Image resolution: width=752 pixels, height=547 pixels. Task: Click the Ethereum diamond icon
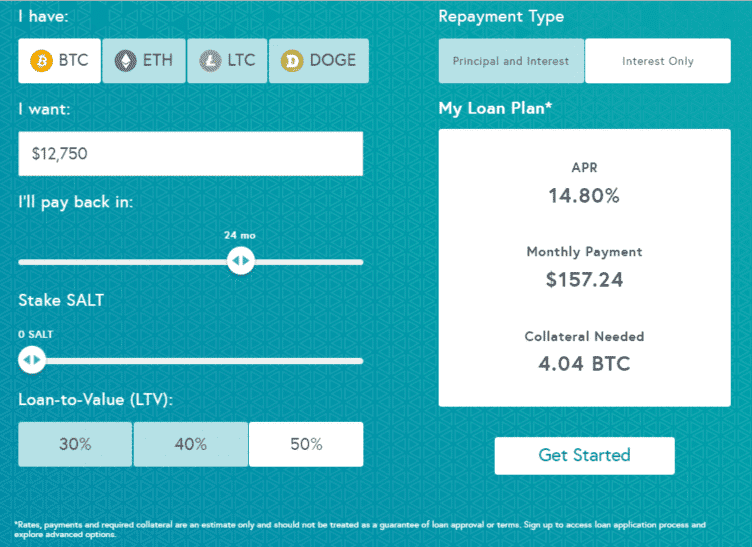tap(126, 61)
